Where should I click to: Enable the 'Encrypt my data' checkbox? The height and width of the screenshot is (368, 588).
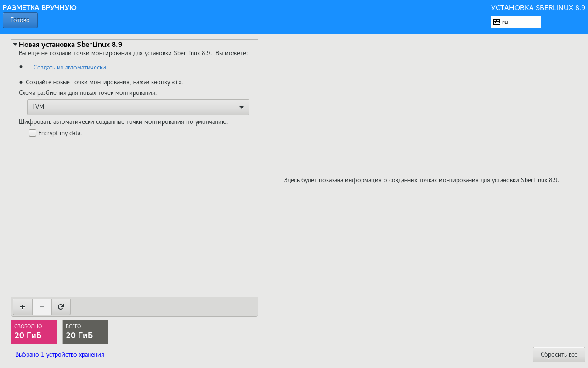coord(33,133)
